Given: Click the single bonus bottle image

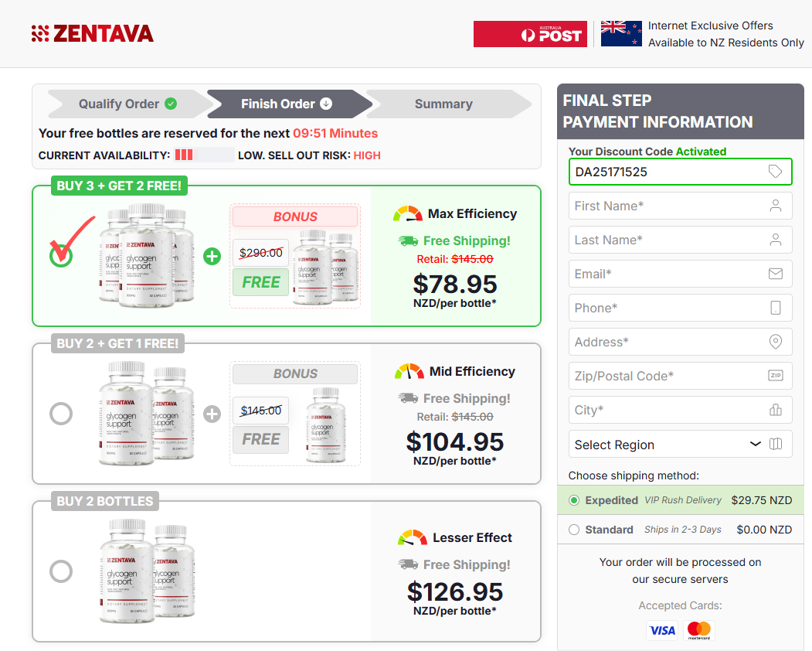Looking at the screenshot, I should 326,425.
